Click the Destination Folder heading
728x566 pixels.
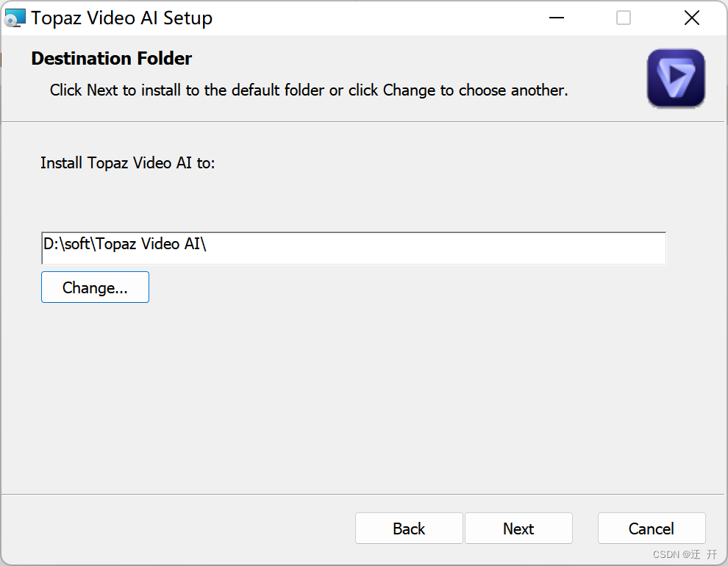pyautogui.click(x=112, y=59)
